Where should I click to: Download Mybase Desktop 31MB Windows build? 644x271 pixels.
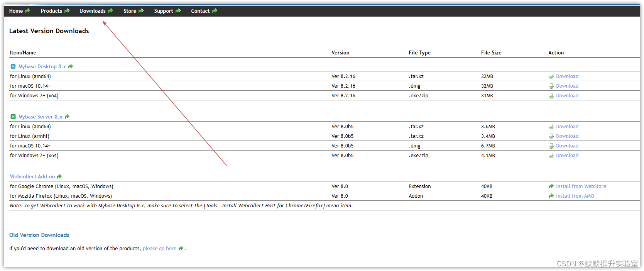pos(567,95)
